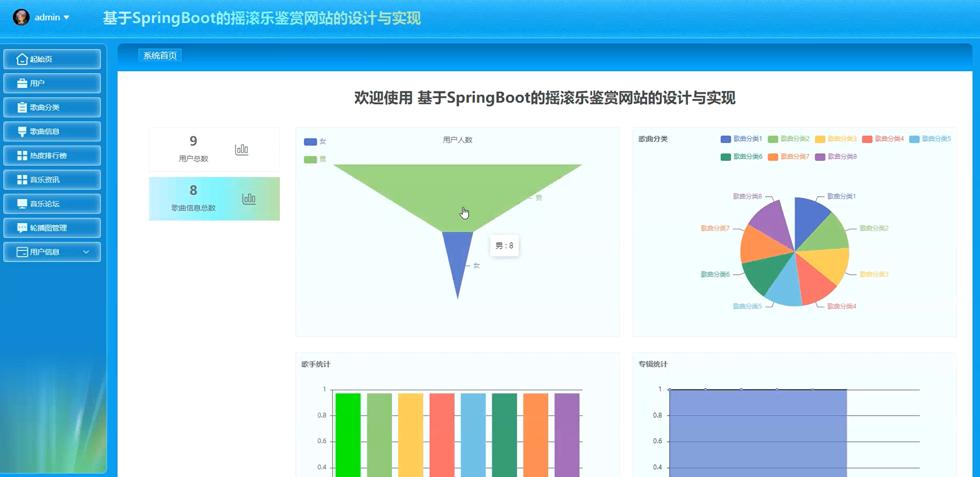Click the yellow bar in 歌手统计
This screenshot has height=477, width=980.
coord(410,435)
